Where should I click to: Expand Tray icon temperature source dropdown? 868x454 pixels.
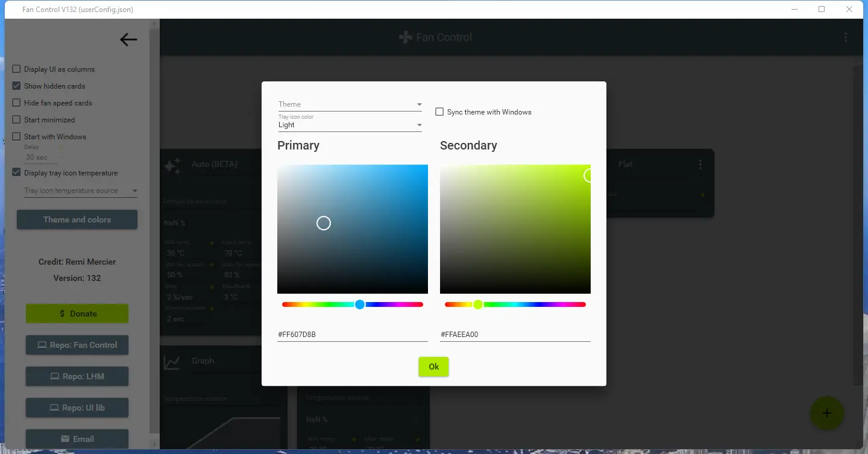pos(80,191)
